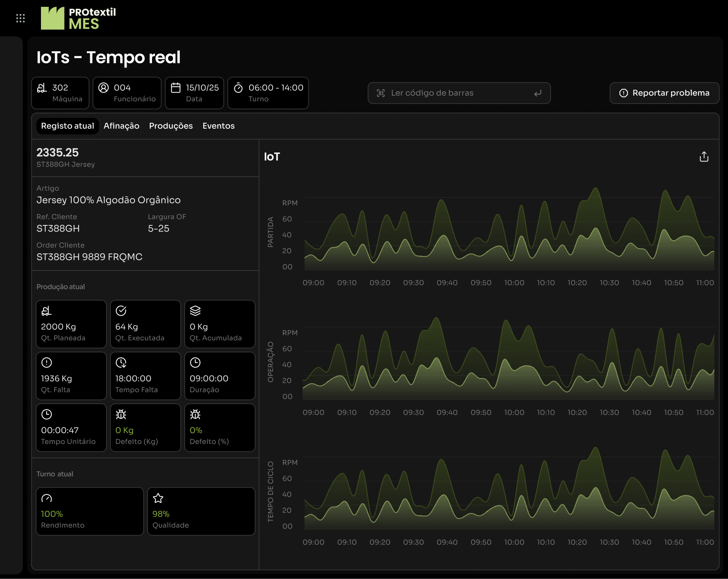
Task: Click the PROtextil MES logo
Action: [78, 18]
